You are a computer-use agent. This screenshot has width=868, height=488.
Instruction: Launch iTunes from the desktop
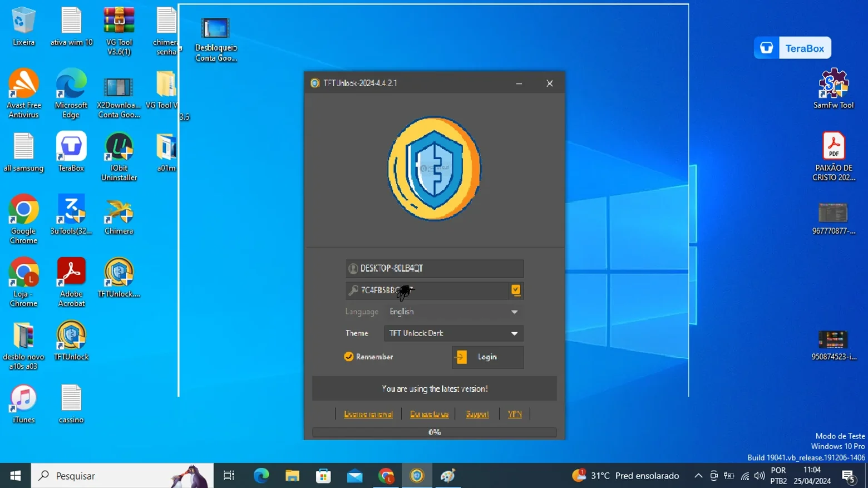tap(23, 403)
